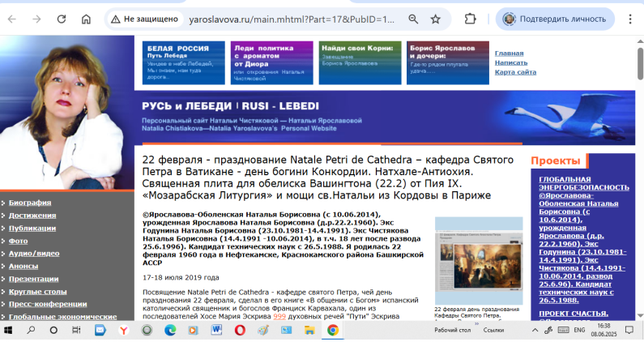Viewport: 644px width, 342px height.
Task: Open 'Достижения' in the sidebar menu
Action: pyautogui.click(x=32, y=216)
